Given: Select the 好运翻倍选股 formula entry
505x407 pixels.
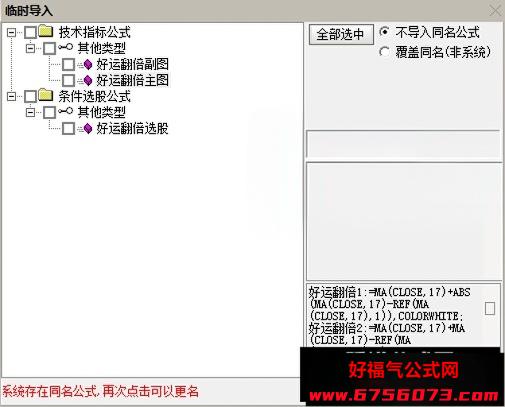Looking at the screenshot, I should pos(132,128).
